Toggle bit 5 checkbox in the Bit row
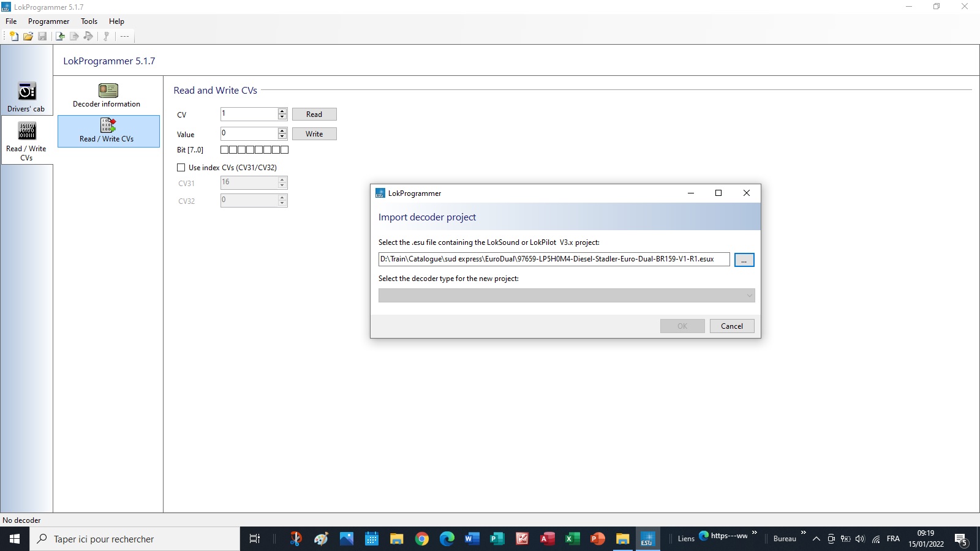980x551 pixels. click(x=241, y=149)
